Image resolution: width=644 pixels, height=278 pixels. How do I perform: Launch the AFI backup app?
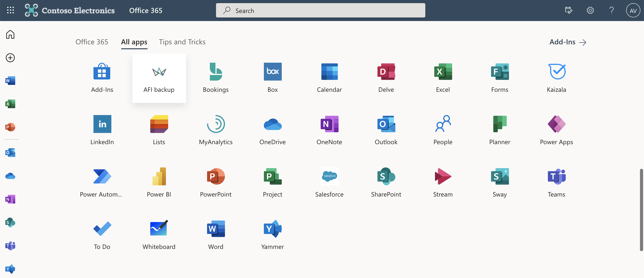[159, 78]
